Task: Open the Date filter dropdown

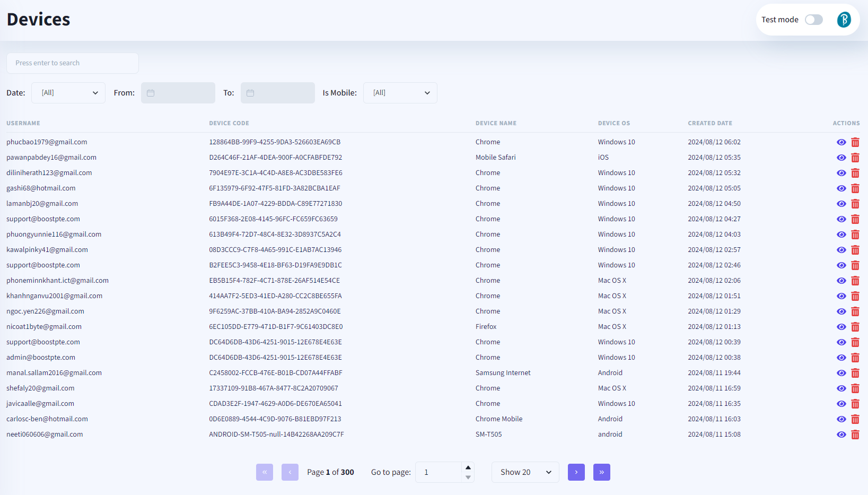Action: (68, 93)
